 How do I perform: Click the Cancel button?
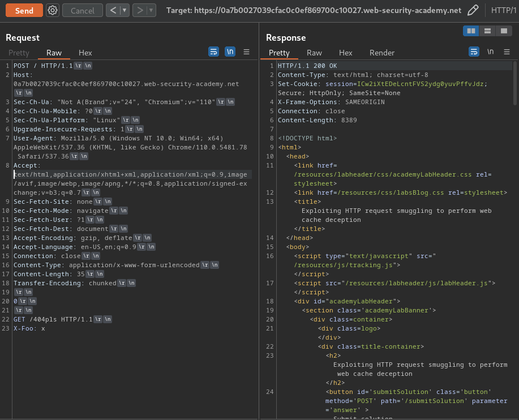click(83, 11)
